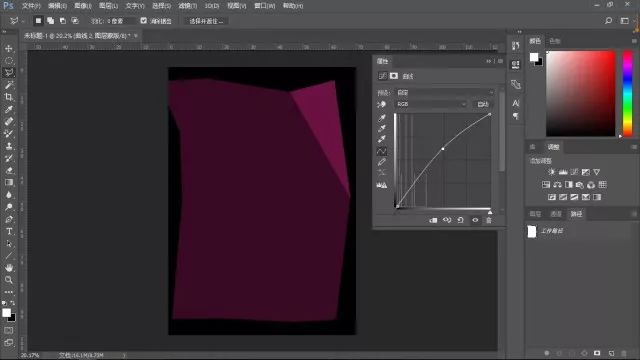Open the 文件 (File) menu
The height and width of the screenshot is (360, 640).
(31, 6)
